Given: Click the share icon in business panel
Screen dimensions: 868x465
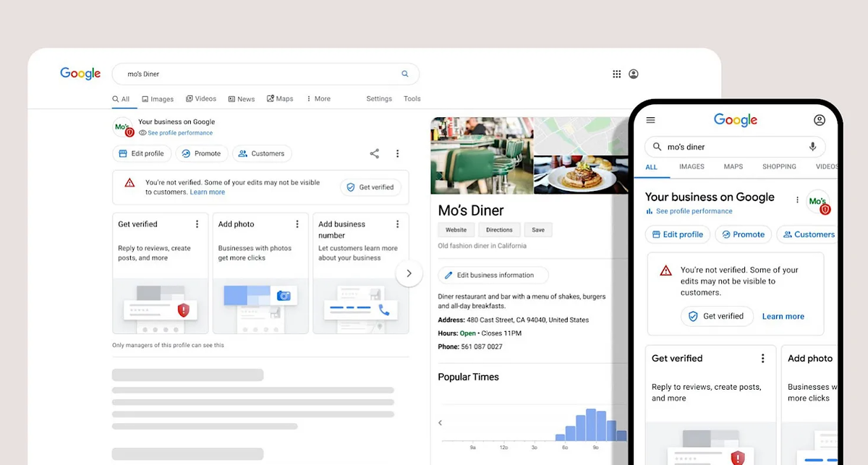Looking at the screenshot, I should pos(375,153).
